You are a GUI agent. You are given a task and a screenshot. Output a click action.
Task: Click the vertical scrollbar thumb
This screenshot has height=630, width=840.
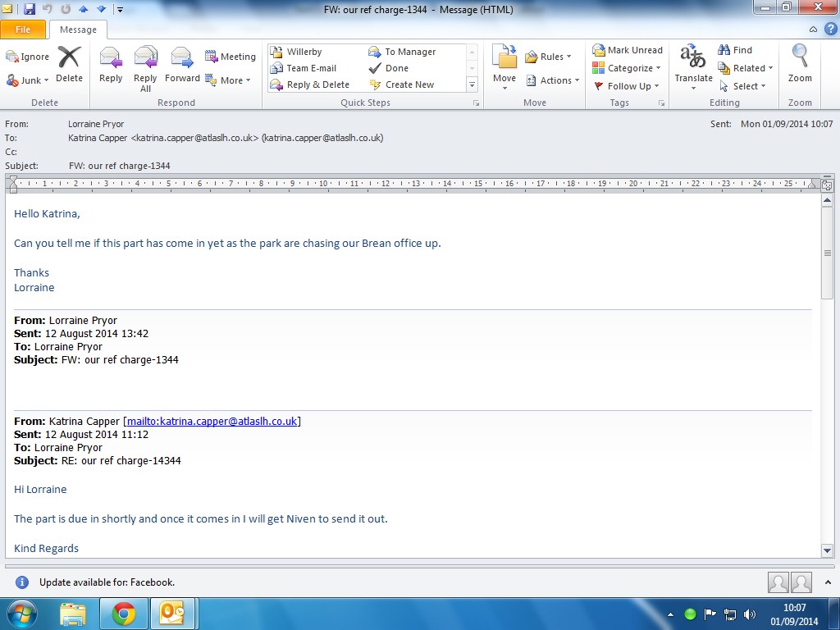(827, 253)
